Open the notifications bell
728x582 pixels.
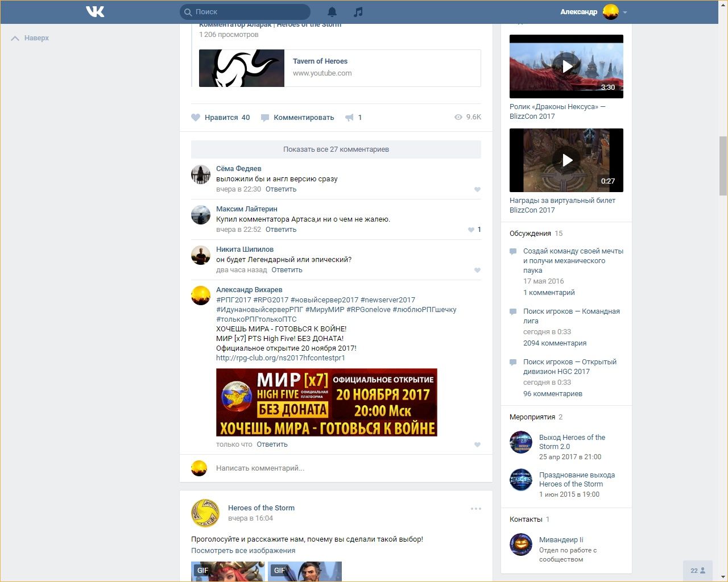(x=332, y=11)
